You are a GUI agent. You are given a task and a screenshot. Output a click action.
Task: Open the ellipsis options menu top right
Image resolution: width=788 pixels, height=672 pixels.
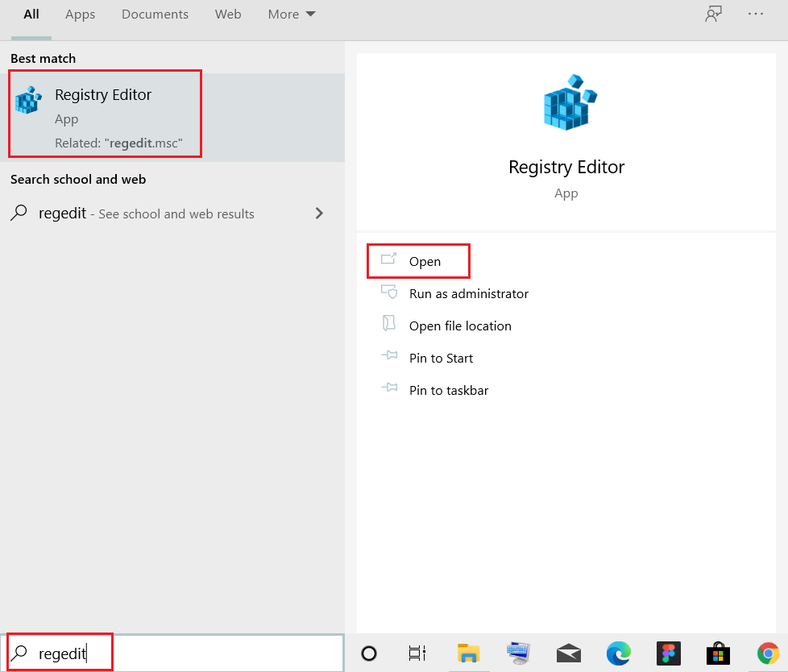[755, 14]
